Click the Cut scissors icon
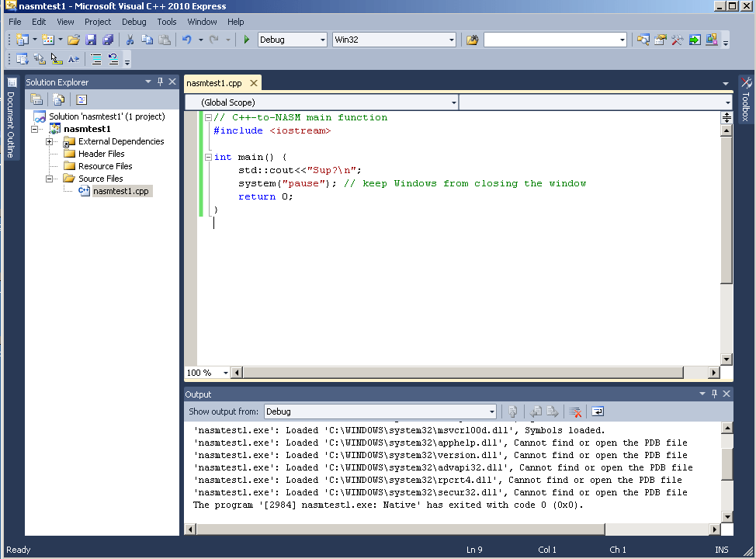756x559 pixels. pyautogui.click(x=129, y=40)
